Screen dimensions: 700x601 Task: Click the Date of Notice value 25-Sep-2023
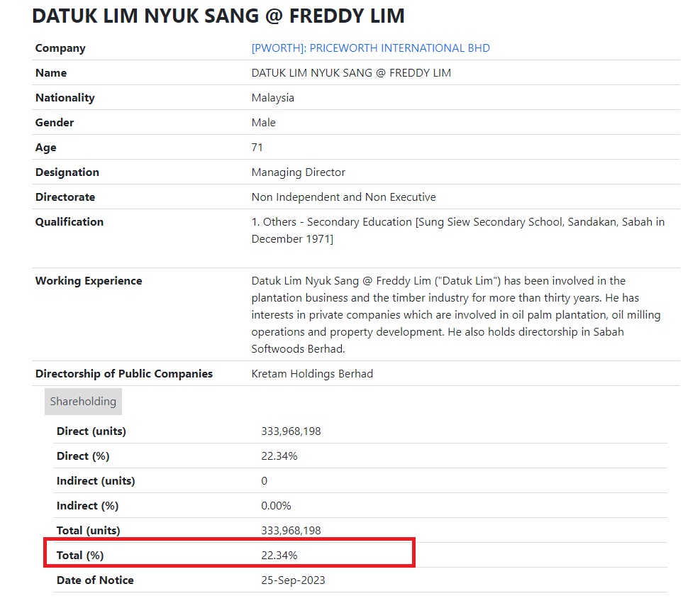[x=293, y=580]
